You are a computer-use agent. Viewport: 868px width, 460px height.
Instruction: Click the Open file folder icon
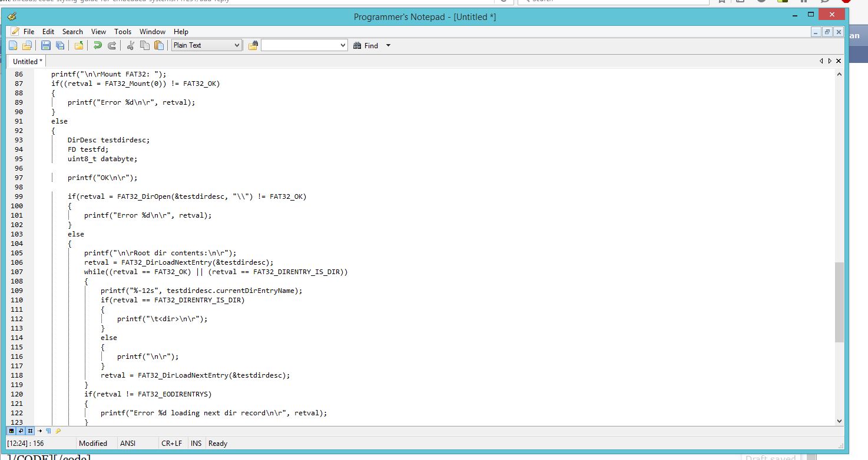point(26,45)
